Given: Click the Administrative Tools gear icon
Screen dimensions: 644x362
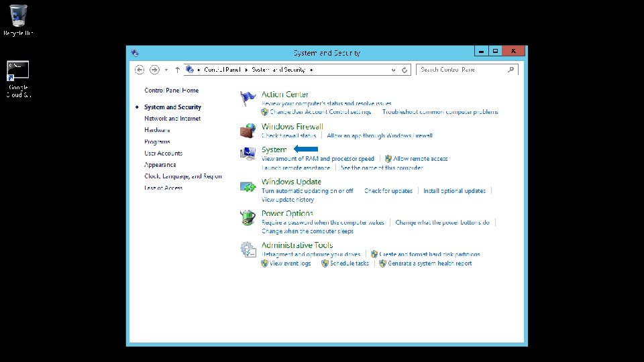Looking at the screenshot, I should [248, 249].
